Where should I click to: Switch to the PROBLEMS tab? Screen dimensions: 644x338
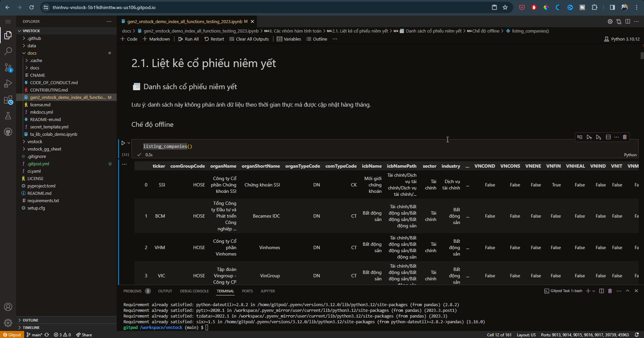point(132,291)
